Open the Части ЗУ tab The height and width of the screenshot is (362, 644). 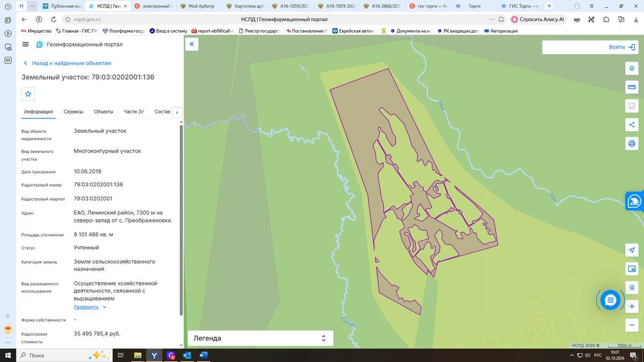134,112
